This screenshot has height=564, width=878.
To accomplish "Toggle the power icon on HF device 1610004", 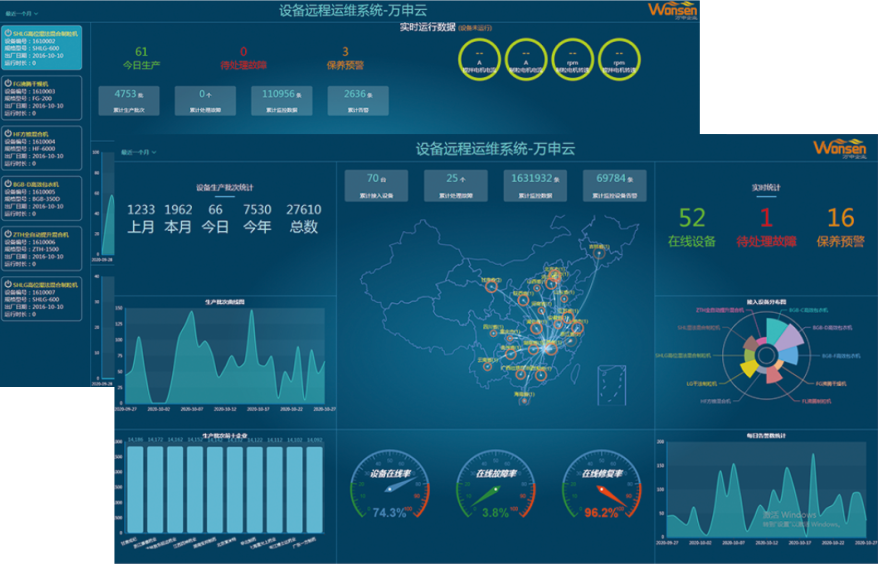I will 8,133.
